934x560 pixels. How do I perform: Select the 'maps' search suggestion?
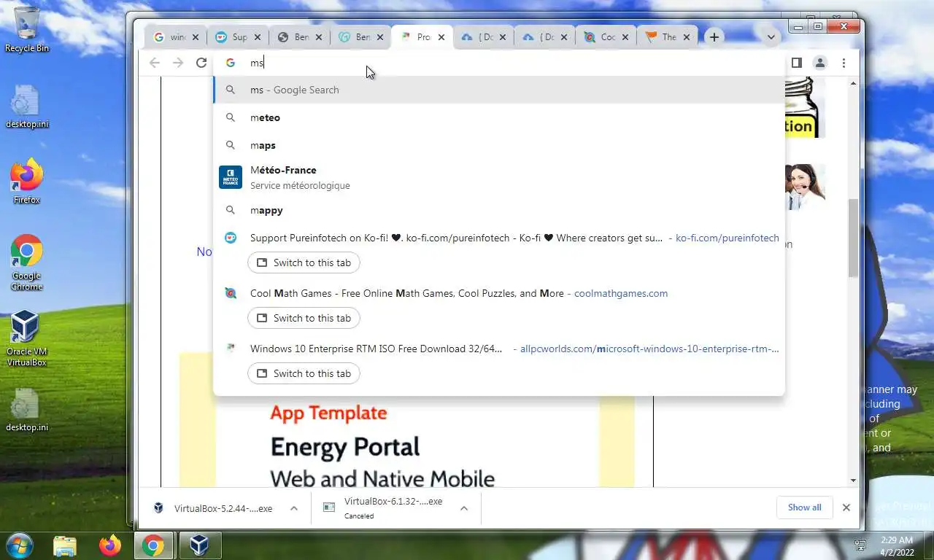tap(499, 145)
